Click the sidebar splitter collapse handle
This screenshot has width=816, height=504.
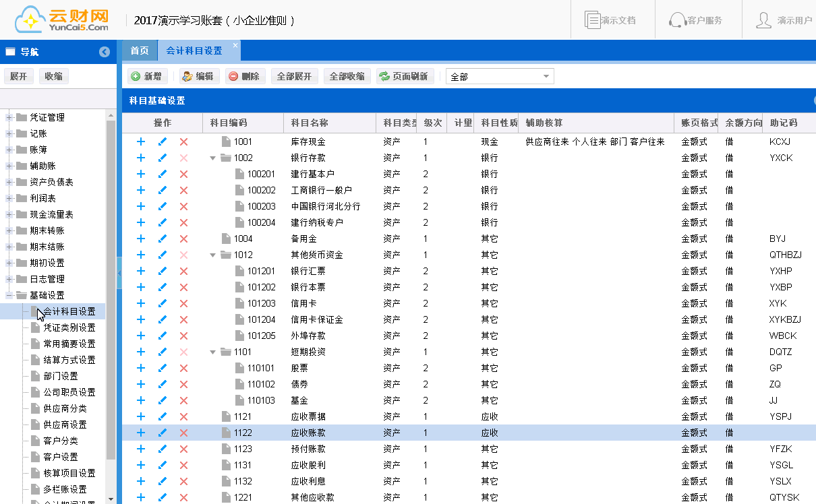(119, 272)
